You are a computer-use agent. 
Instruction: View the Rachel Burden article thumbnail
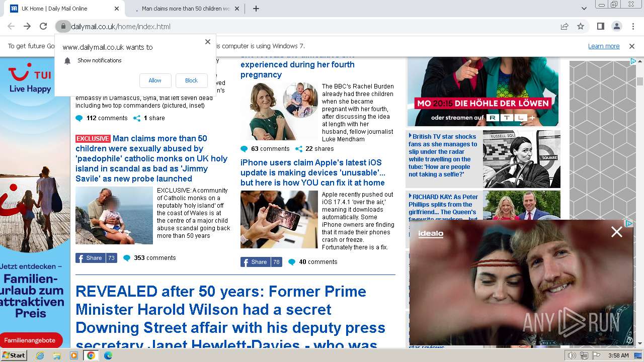279,111
